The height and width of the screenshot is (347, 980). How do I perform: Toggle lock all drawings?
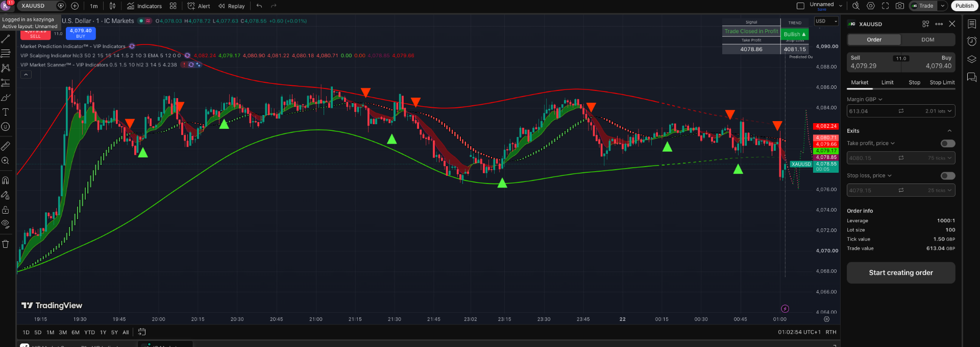[6, 210]
